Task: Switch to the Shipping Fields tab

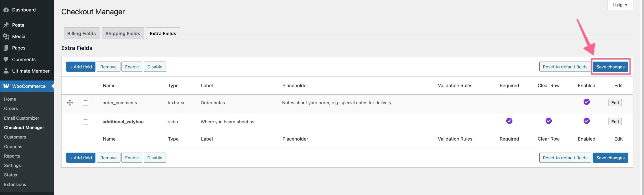Action: coord(123,33)
